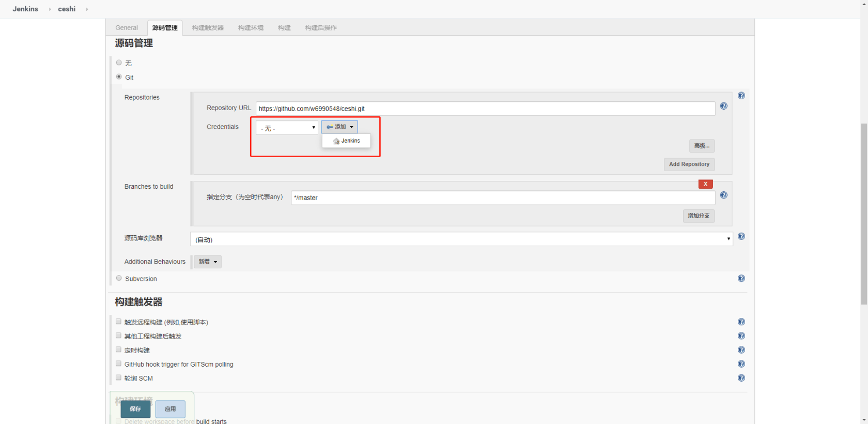Enable GitHub hook trigger for GITScm polling

(x=118, y=364)
